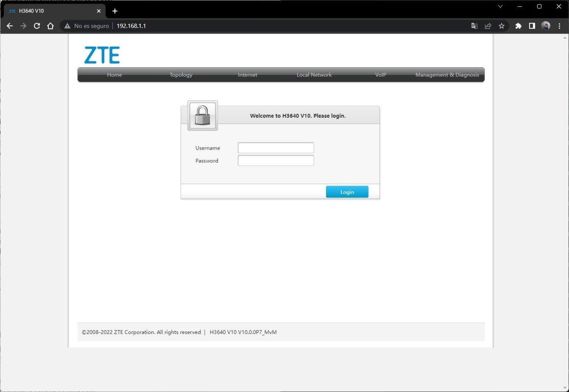This screenshot has height=392, width=569.
Task: Click the 192.168.1.1 address bar
Action: (131, 26)
